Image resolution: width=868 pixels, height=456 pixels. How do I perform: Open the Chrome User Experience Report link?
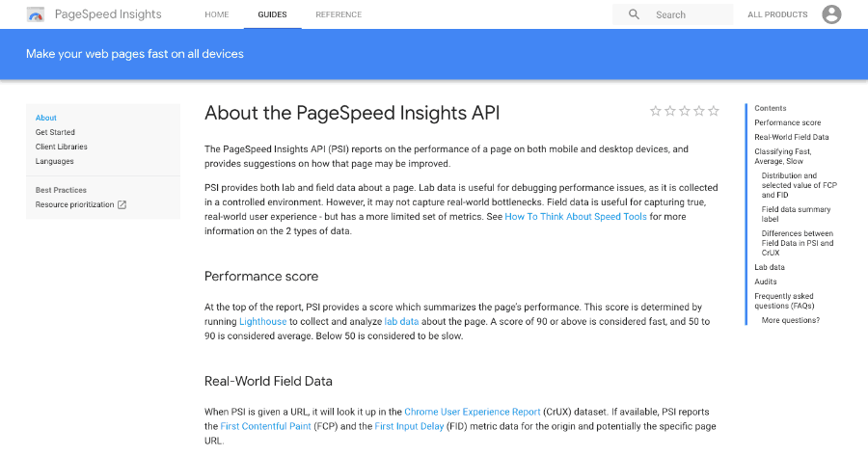[x=473, y=412]
